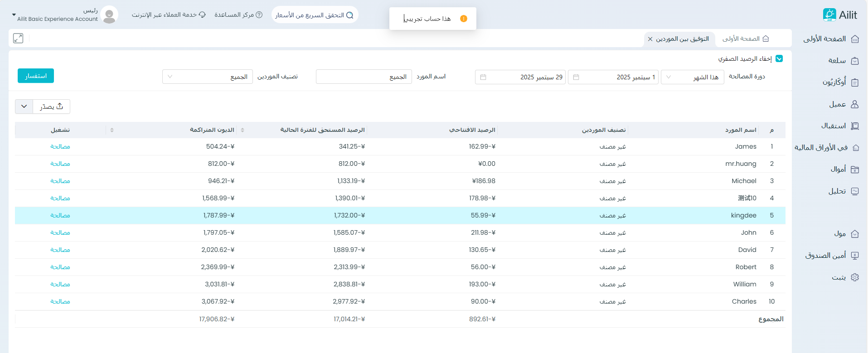The image size is (868, 353).
Task: Expand the arrow next to يصدّر export
Action: click(24, 106)
